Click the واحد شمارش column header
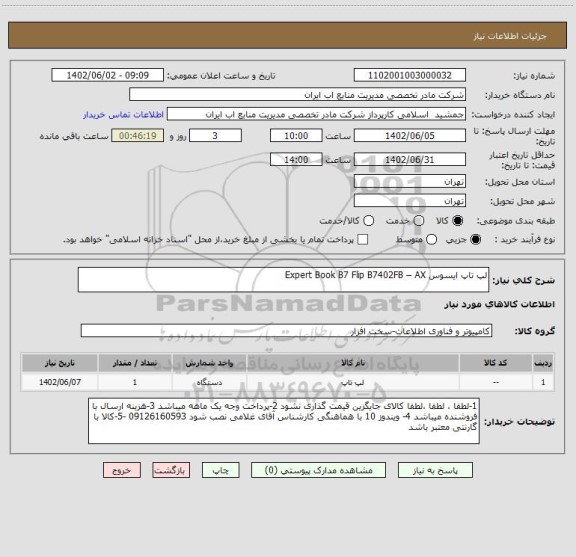 pyautogui.click(x=209, y=363)
